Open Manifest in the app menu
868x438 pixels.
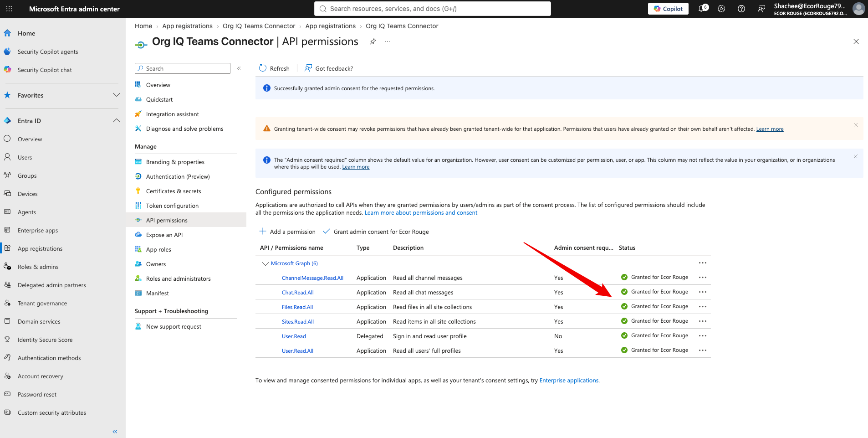[157, 293]
